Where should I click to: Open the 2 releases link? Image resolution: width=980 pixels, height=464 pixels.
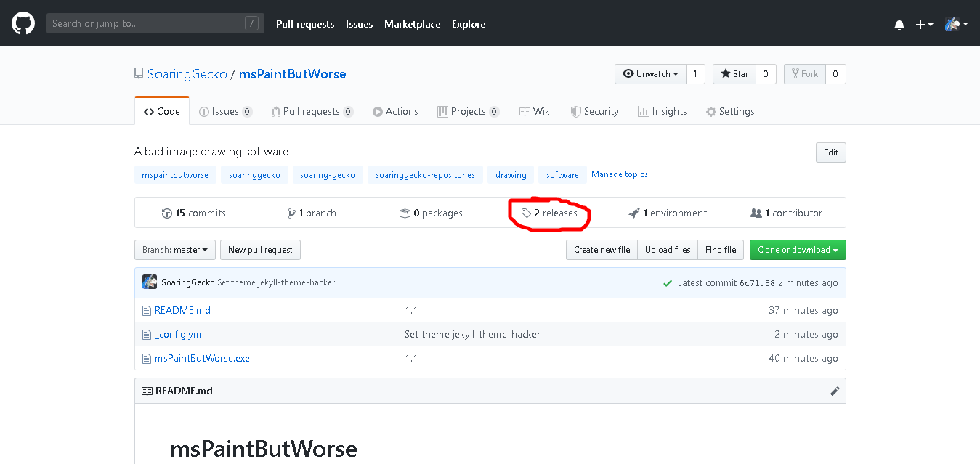click(549, 213)
